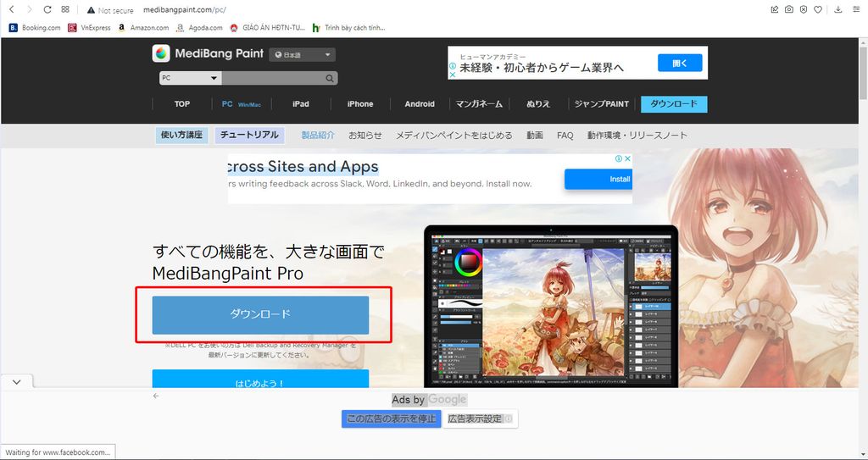Click the large blue ダウンロード button
The height and width of the screenshot is (460, 868).
(260, 314)
